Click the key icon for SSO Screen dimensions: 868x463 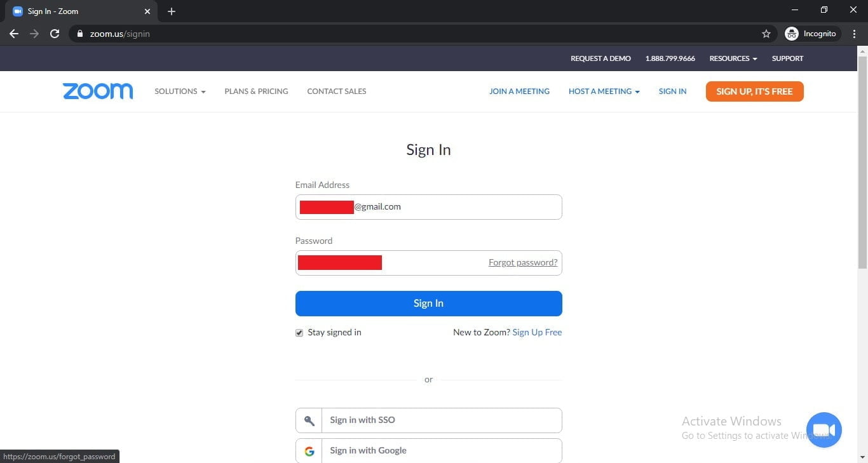[309, 420]
